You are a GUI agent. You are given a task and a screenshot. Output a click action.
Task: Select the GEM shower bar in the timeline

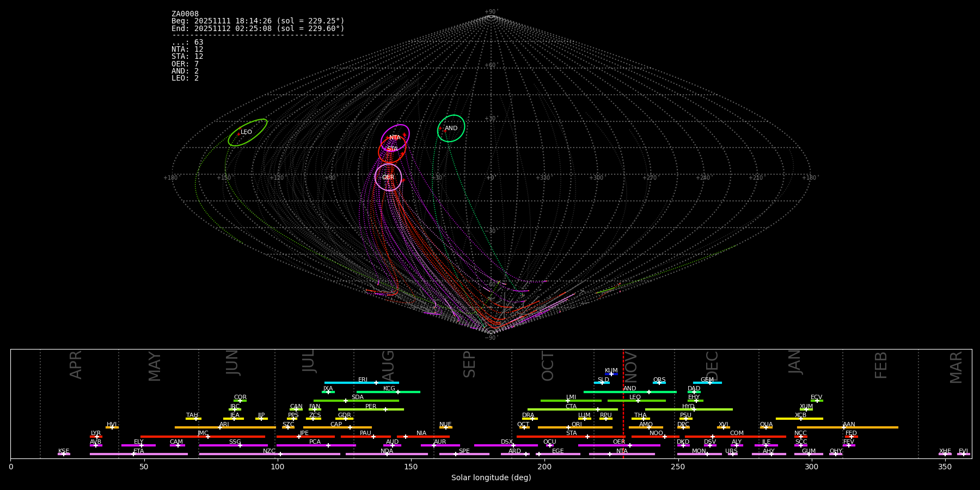tap(707, 383)
